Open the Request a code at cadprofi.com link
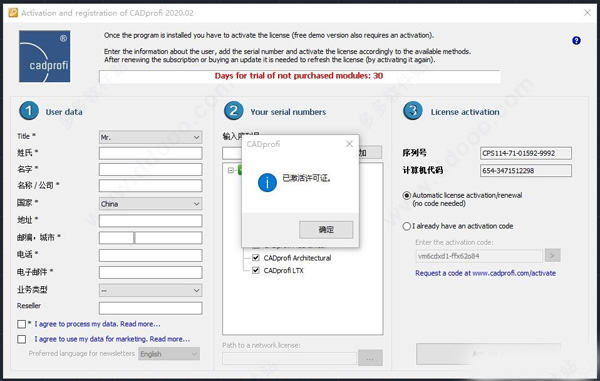 tap(485, 273)
